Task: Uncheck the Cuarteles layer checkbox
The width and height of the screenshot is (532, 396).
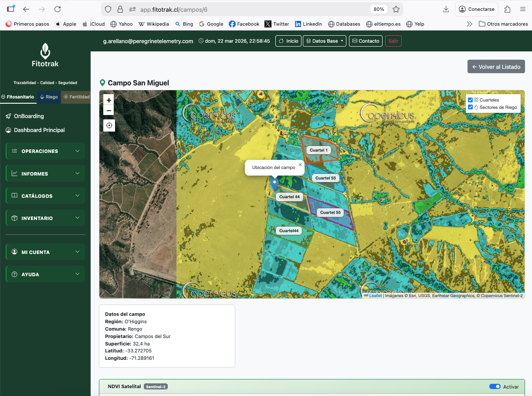Action: pyautogui.click(x=470, y=99)
